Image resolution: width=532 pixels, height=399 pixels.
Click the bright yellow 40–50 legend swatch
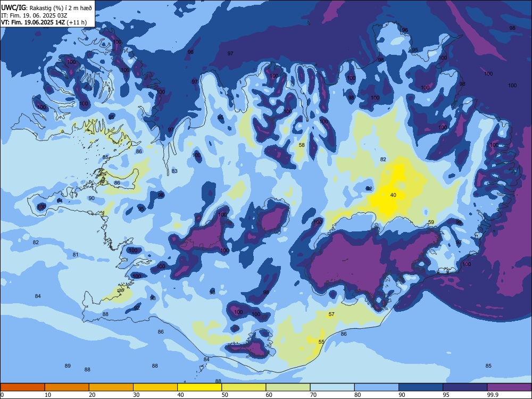pos(199,387)
